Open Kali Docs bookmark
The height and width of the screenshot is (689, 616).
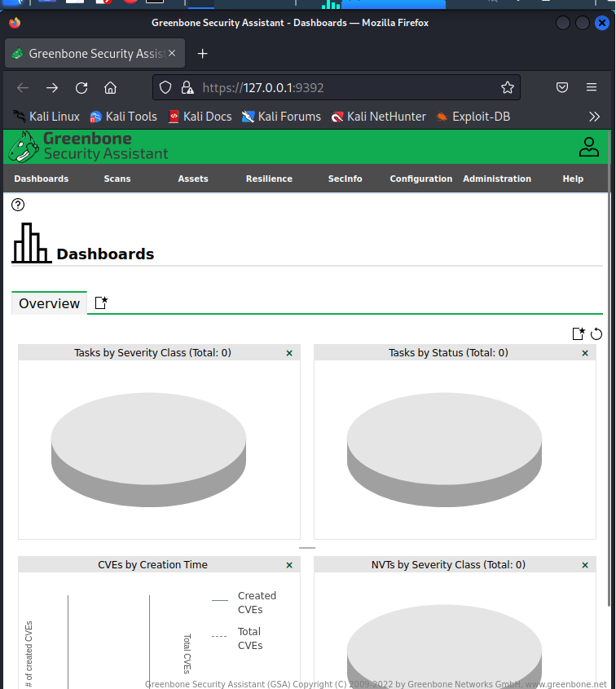[x=200, y=117]
